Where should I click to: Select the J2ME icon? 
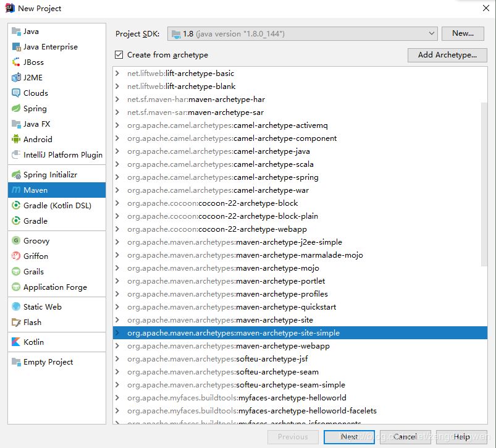tap(16, 77)
